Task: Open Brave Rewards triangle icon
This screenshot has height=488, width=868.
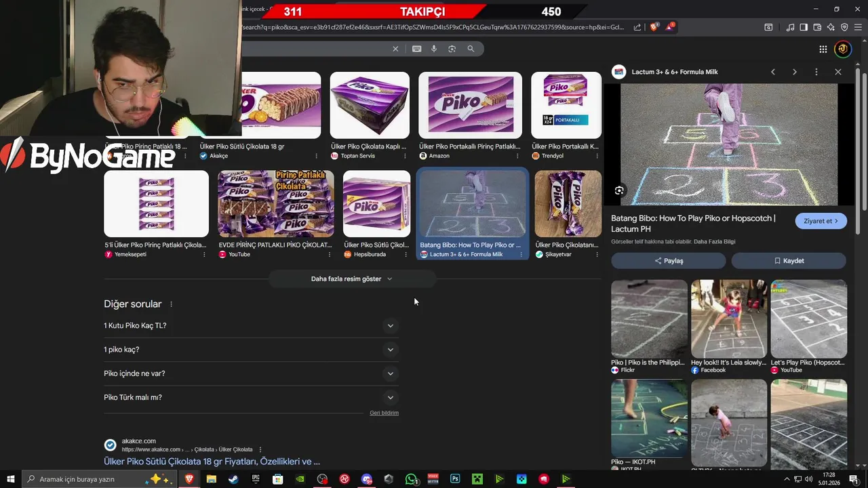Action: click(x=670, y=27)
